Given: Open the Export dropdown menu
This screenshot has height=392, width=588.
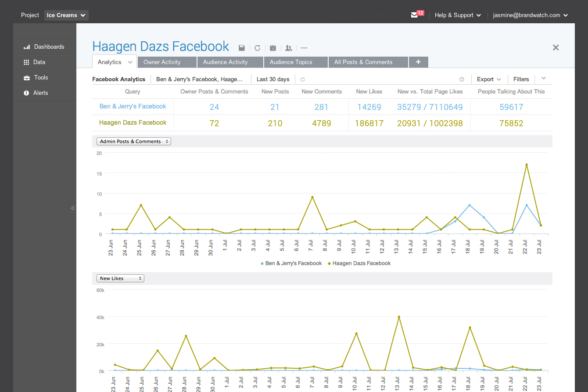Looking at the screenshot, I should pos(489,79).
